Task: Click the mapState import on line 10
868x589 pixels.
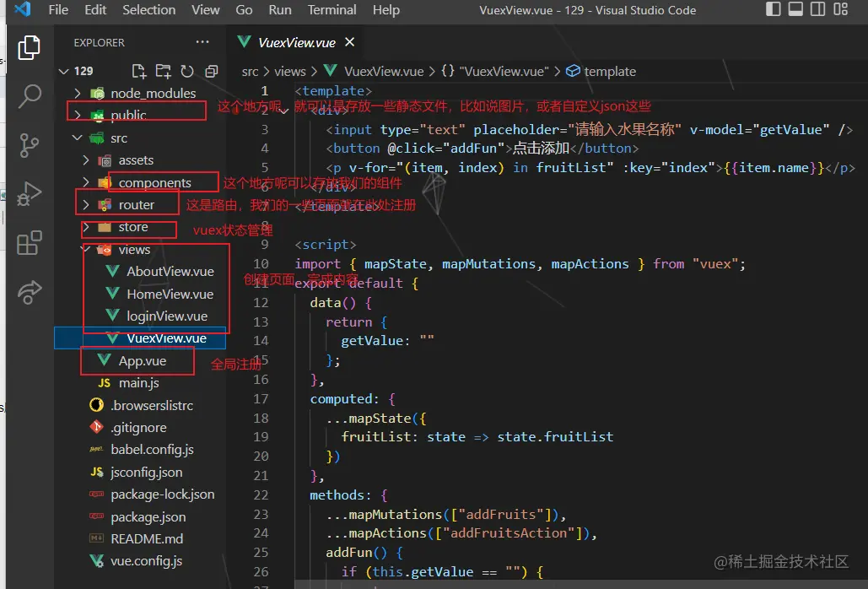Action: 396,264
